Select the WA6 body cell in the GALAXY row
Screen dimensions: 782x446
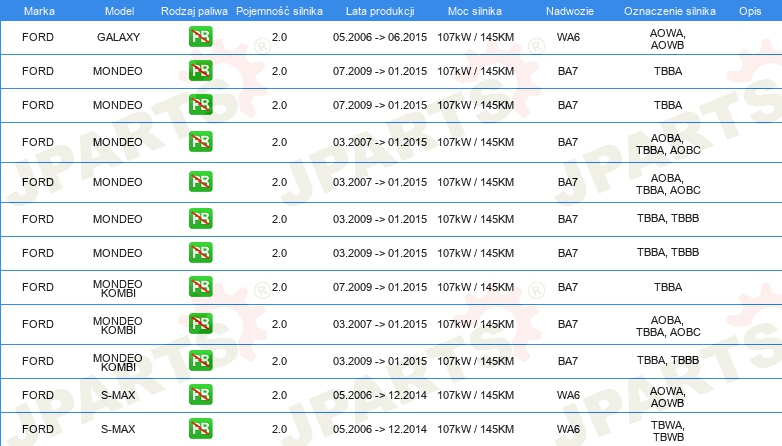[x=568, y=37]
